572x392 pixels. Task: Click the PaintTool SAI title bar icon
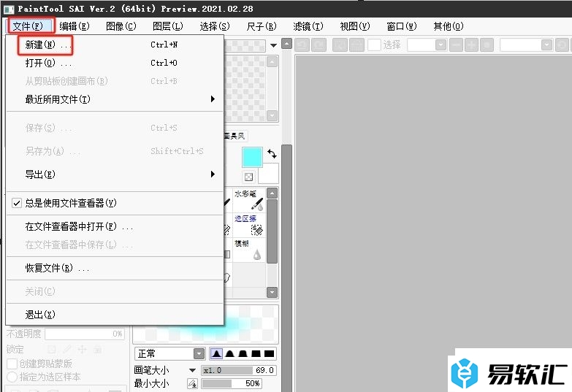point(9,9)
